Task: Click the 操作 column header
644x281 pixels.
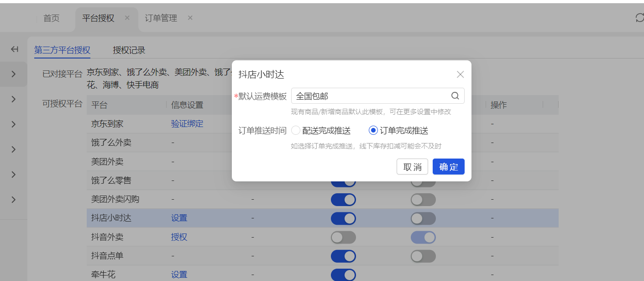Action: 499,105
